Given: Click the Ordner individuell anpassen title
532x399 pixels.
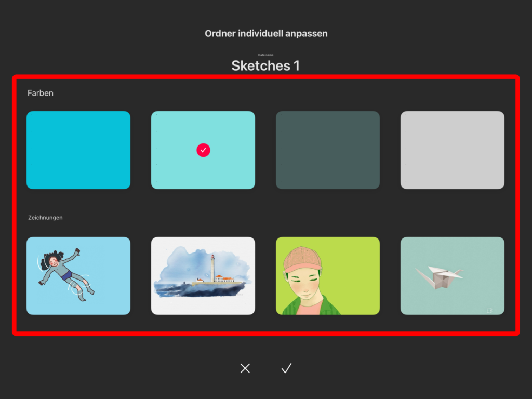Looking at the screenshot, I should click(x=266, y=34).
